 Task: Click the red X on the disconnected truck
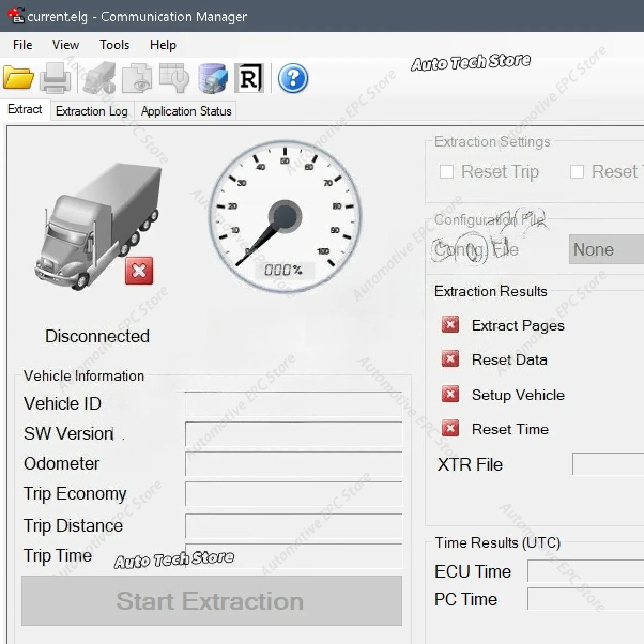(x=139, y=272)
